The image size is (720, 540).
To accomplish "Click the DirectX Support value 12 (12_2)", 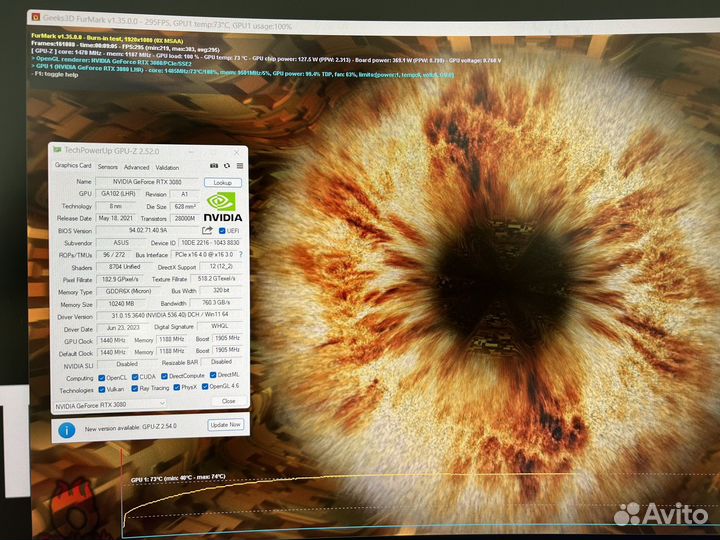I will pyautogui.click(x=221, y=266).
